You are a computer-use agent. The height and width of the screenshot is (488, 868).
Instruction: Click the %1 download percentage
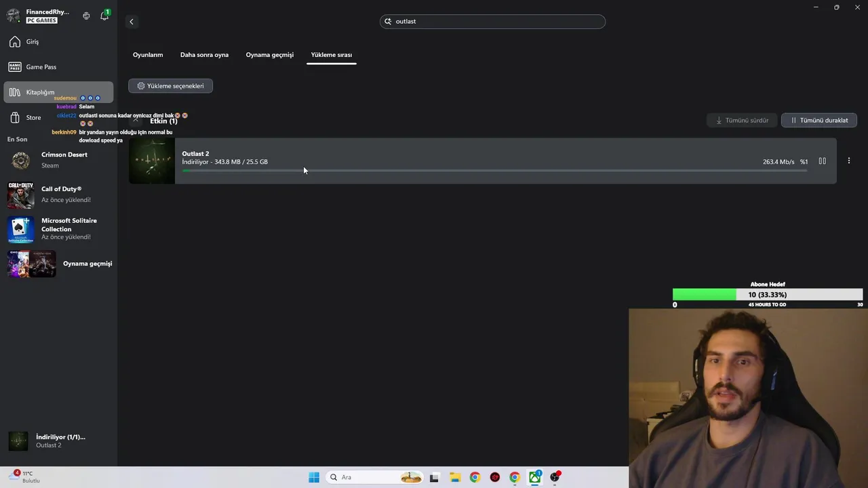(x=804, y=162)
